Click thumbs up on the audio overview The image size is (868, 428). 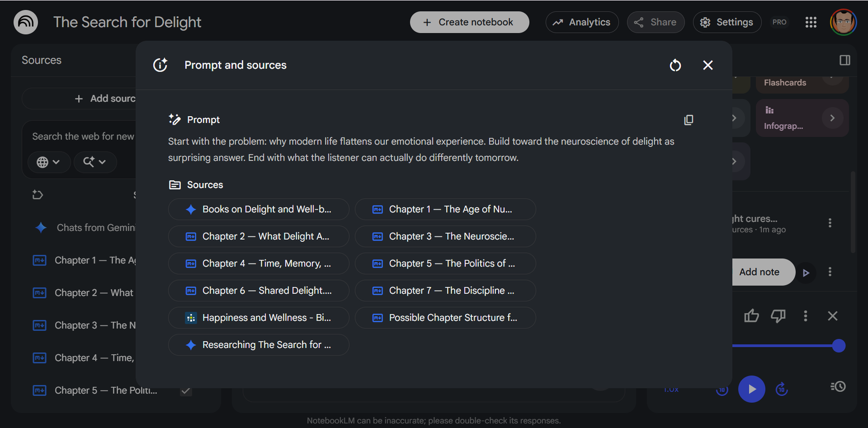[752, 316]
